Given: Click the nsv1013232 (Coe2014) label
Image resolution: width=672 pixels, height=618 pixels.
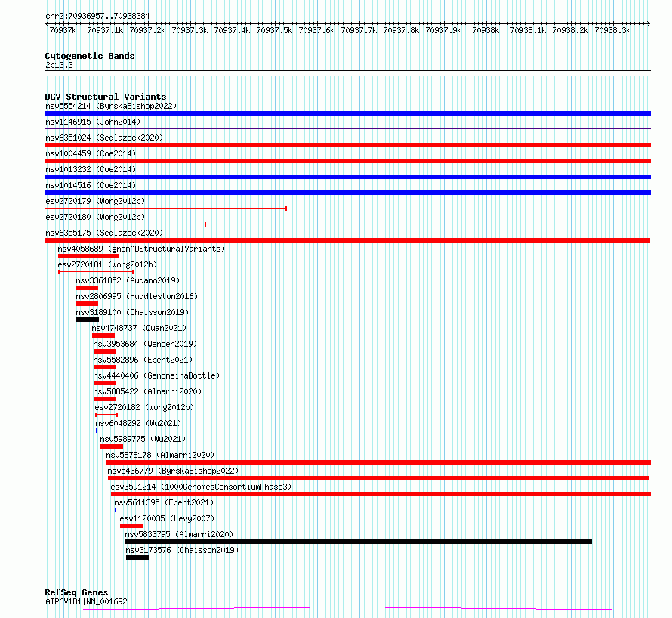Looking at the screenshot, I should [91, 169].
